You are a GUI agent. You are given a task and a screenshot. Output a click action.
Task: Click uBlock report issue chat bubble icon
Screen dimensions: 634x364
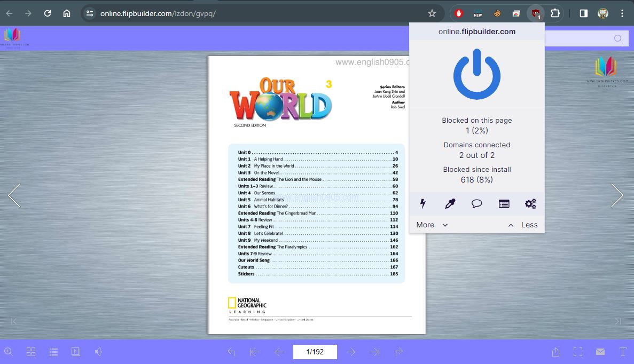(476, 203)
